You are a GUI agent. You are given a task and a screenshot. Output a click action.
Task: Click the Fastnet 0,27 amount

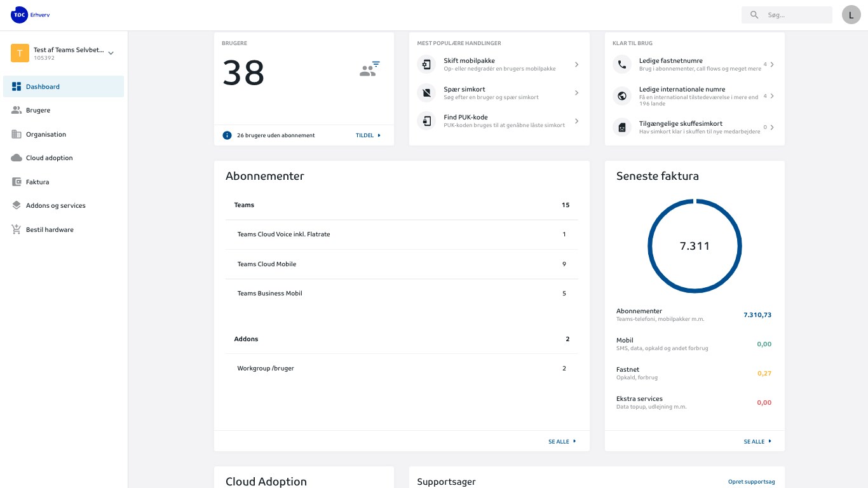tap(764, 374)
